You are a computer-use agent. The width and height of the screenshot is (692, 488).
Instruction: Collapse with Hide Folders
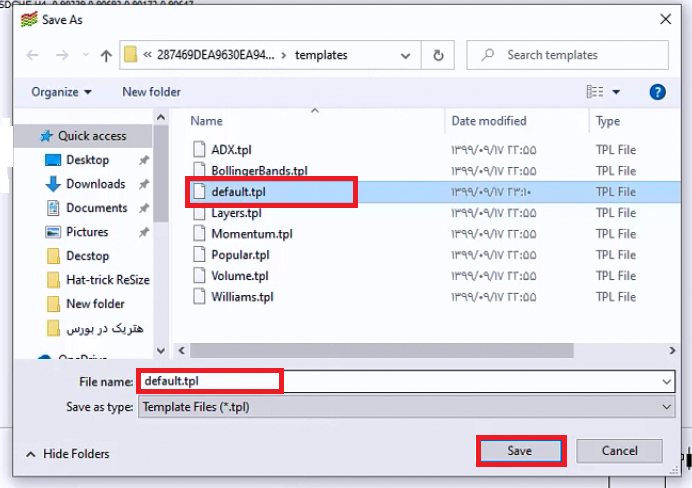[68, 454]
